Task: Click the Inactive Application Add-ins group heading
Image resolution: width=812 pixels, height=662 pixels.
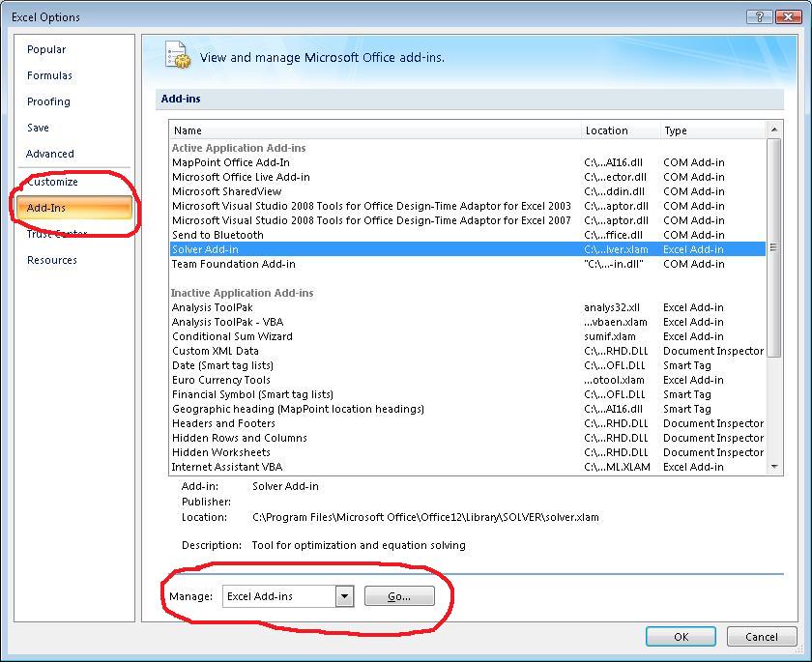Action: point(243,293)
